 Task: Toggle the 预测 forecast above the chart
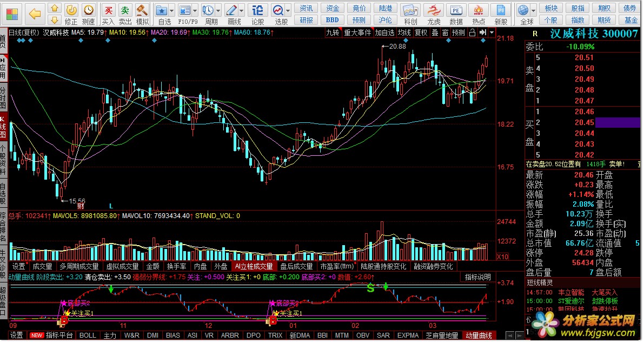pyautogui.click(x=459, y=32)
